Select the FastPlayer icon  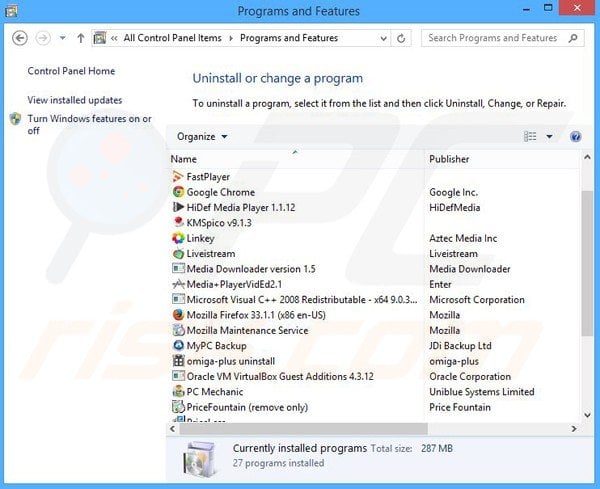[178, 177]
